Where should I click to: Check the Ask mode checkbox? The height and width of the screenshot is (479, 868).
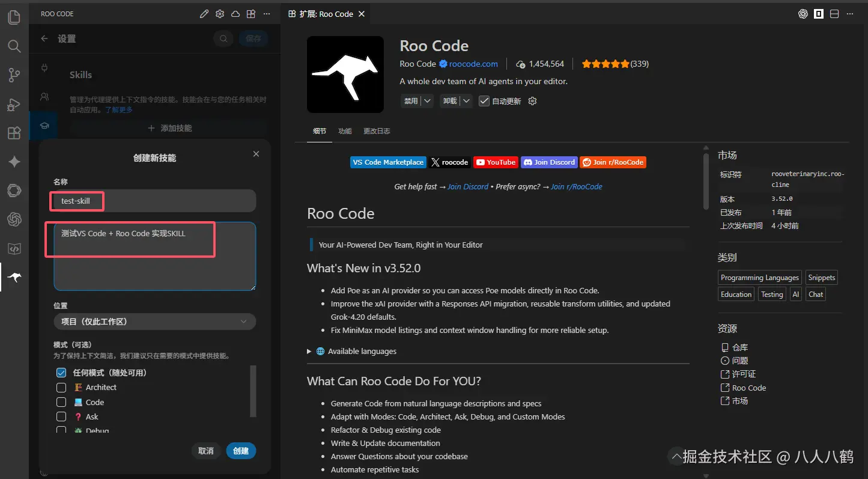coord(61,416)
